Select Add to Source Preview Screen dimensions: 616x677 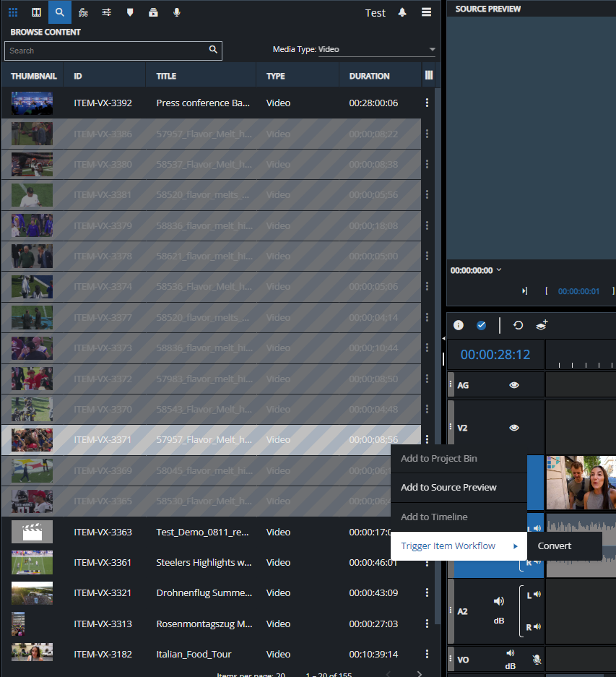[x=448, y=488]
